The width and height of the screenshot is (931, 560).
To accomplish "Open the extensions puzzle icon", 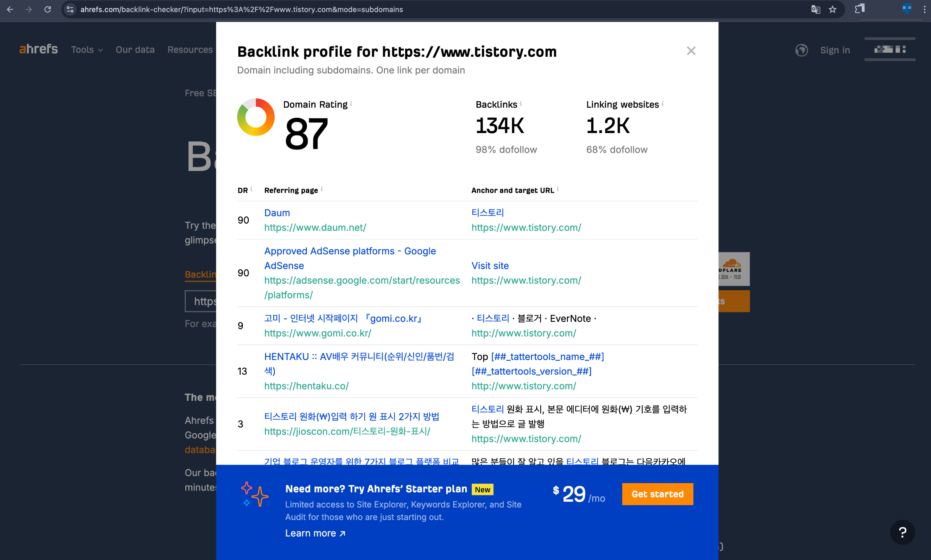I will pyautogui.click(x=860, y=9).
